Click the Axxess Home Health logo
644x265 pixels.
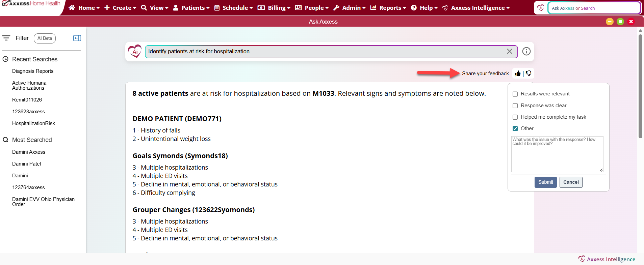click(31, 4)
